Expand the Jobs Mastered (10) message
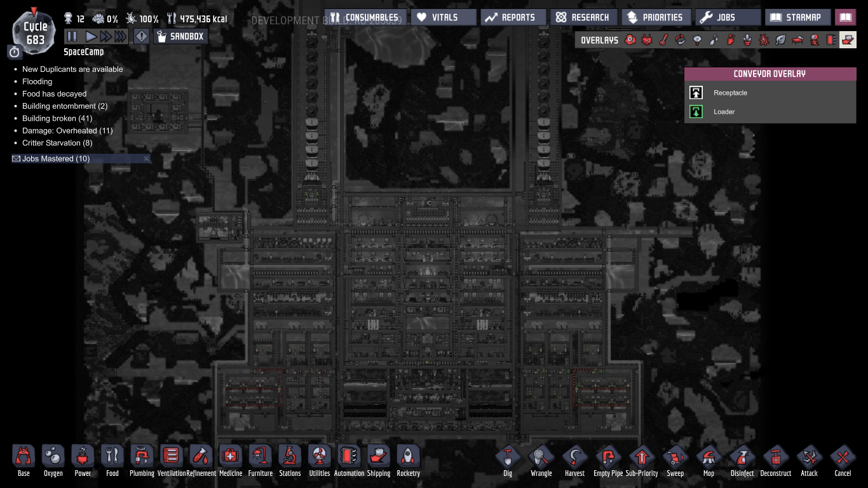This screenshot has height=488, width=868. 56,159
